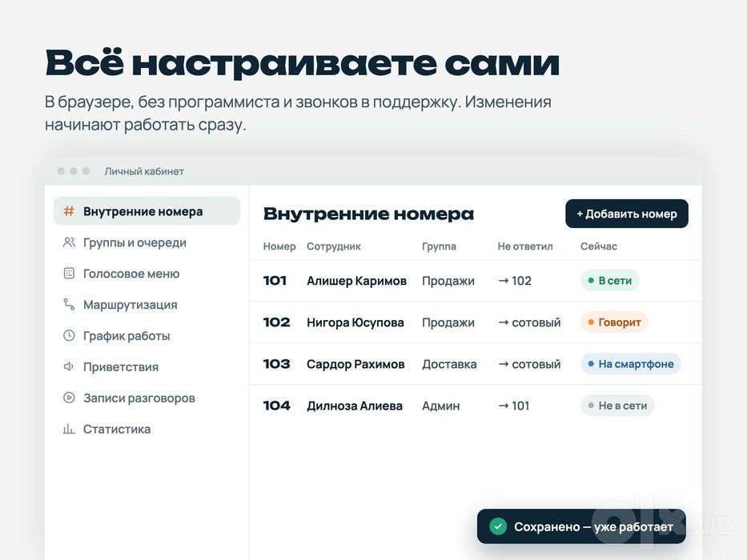Image resolution: width=747 pixels, height=560 pixels.
Task: Select extension number 103
Action: [276, 364]
